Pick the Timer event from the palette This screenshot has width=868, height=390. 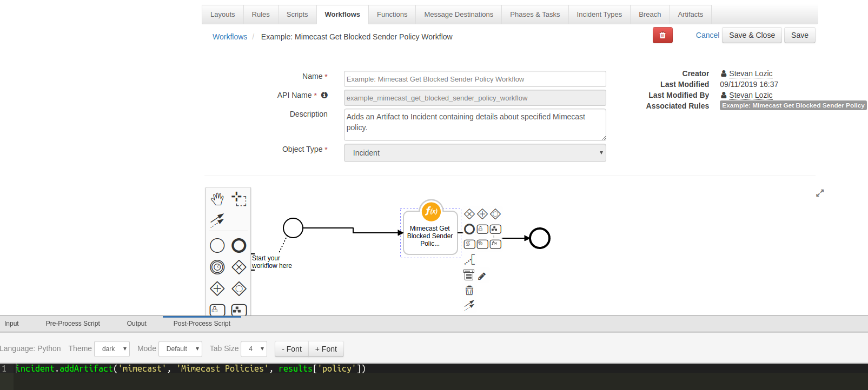point(217,267)
